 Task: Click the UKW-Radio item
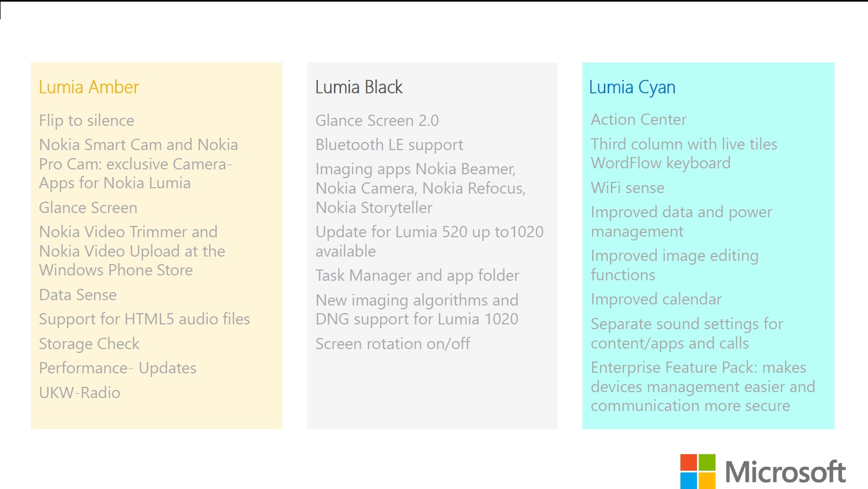coord(80,393)
